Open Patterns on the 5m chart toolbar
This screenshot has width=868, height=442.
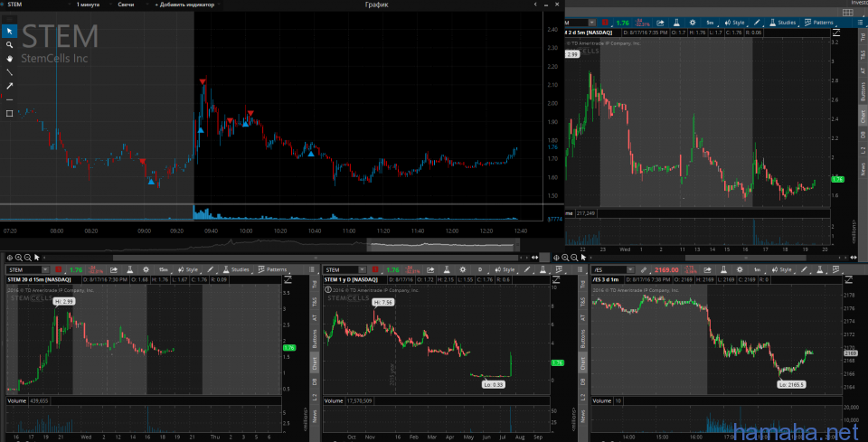pos(820,23)
